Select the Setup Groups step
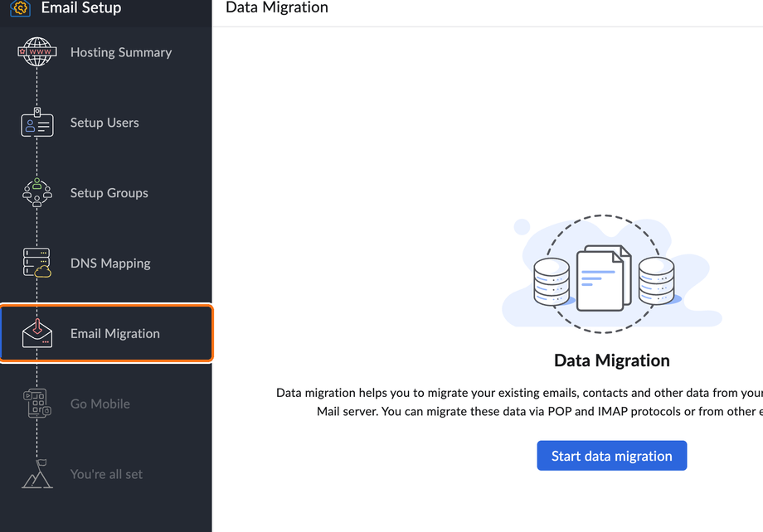This screenshot has height=532, width=763. [109, 193]
